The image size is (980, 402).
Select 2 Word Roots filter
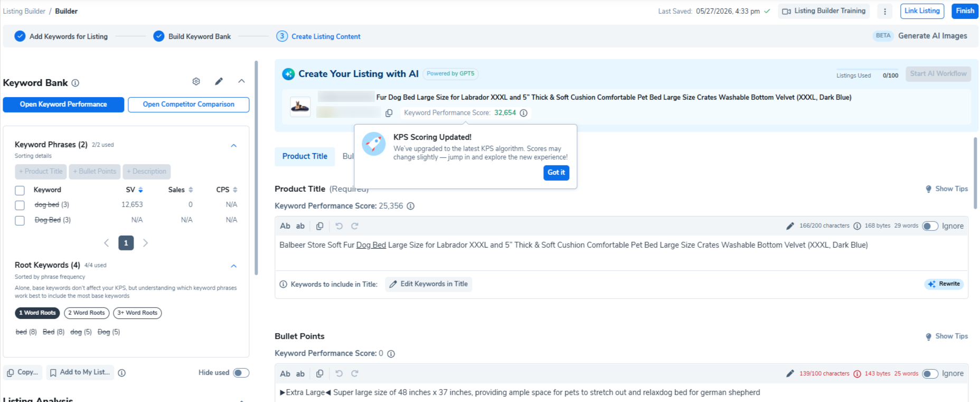pos(87,313)
